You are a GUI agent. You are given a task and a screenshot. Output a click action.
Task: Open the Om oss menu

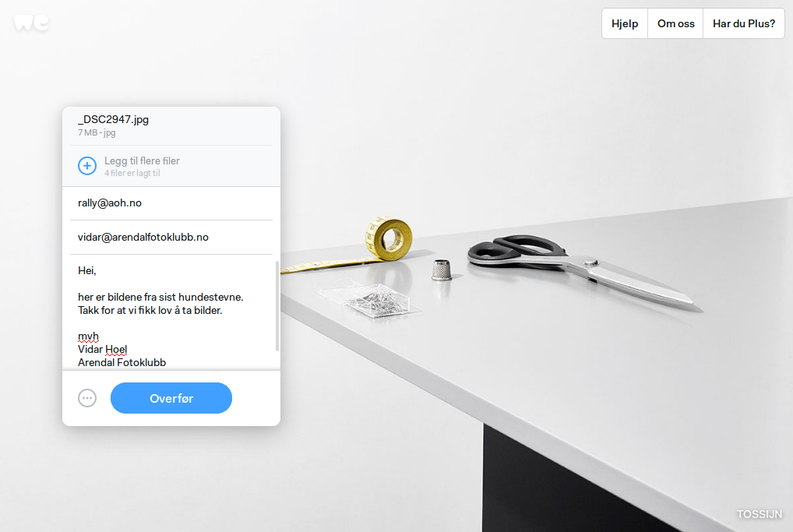point(675,24)
